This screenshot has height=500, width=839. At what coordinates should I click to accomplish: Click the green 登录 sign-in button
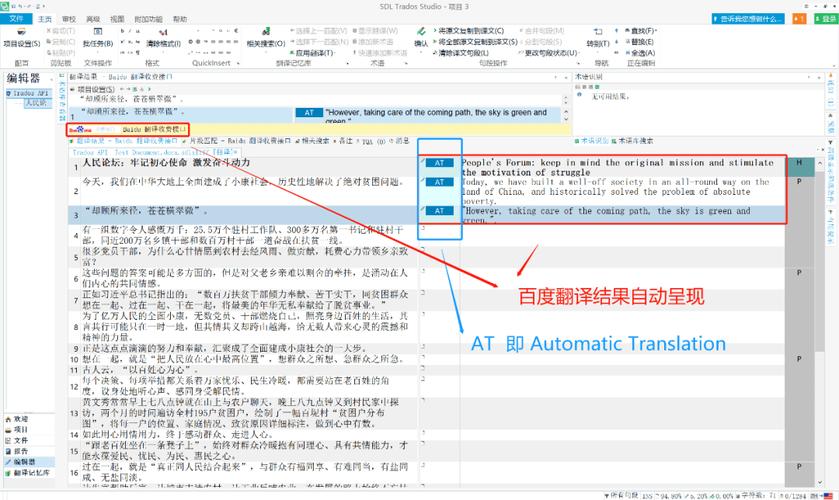825,19
